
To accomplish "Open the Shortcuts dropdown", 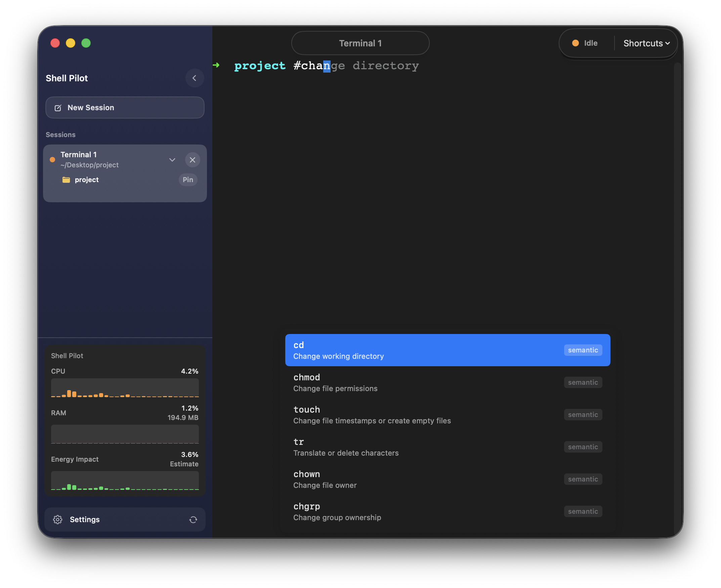I will 646,43.
